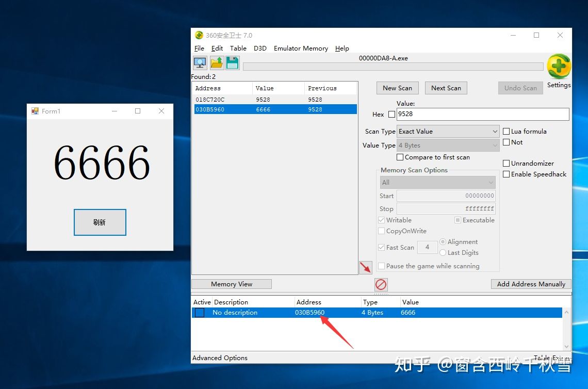Click the Settings label
The width and height of the screenshot is (588, 389).
(559, 85)
